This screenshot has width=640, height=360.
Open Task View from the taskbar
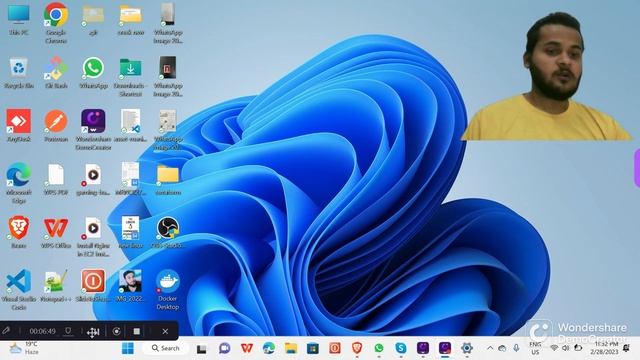202,349
